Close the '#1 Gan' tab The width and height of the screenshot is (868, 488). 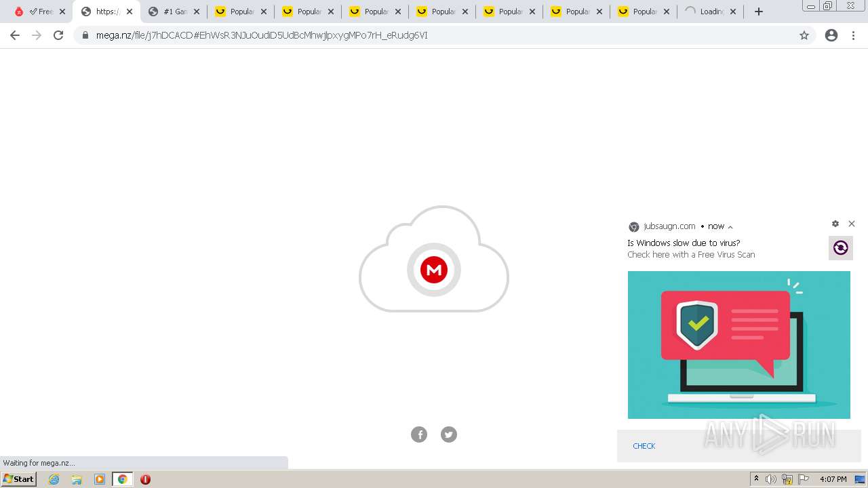tap(197, 12)
